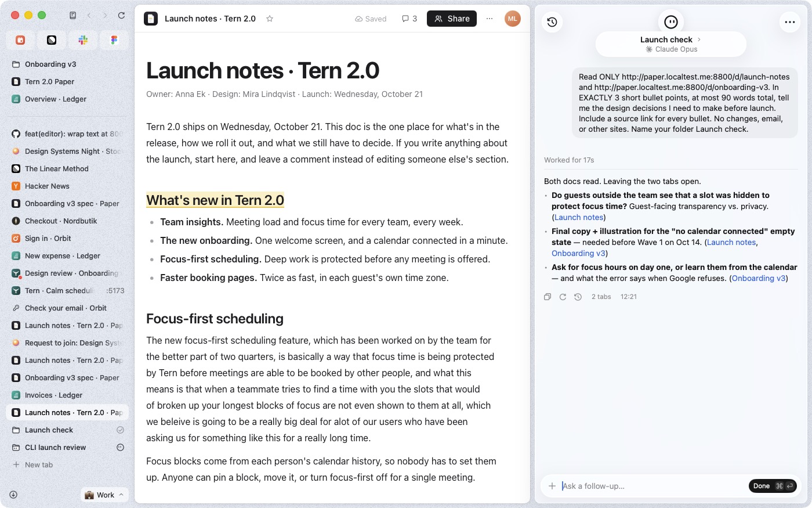Focus the Ask a follow-up input field
The height and width of the screenshot is (508, 812).
652,486
